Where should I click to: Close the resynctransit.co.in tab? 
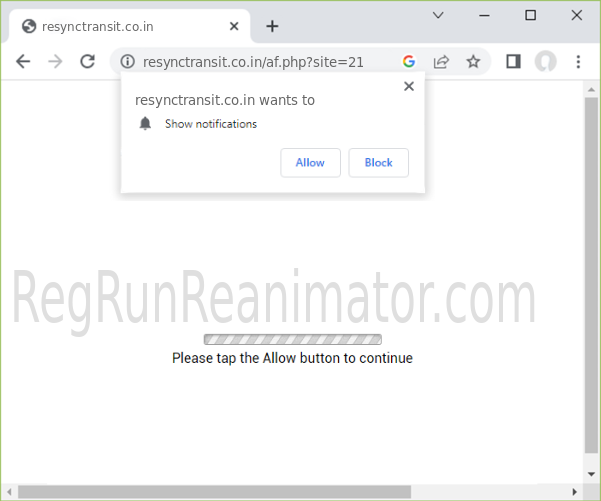click(232, 26)
